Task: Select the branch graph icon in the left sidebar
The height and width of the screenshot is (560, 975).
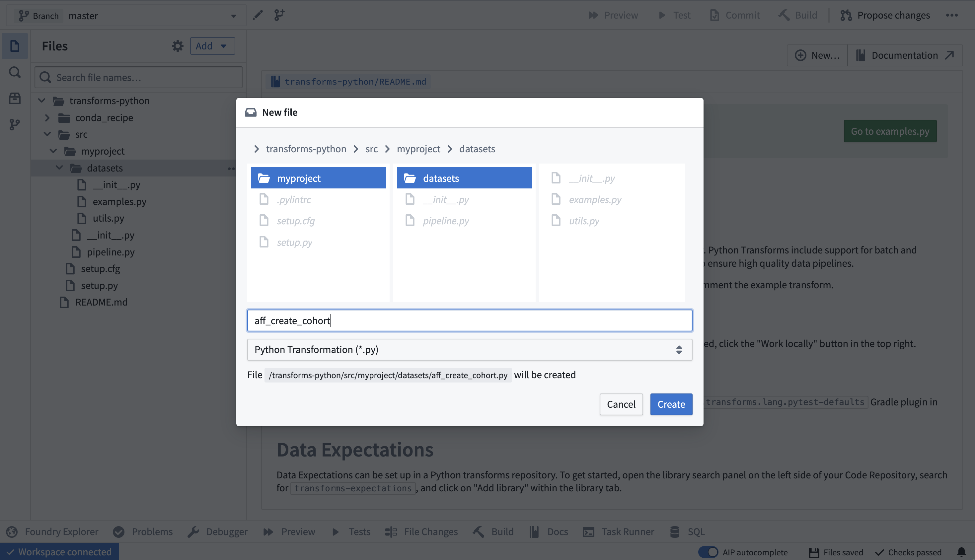Action: [x=14, y=124]
